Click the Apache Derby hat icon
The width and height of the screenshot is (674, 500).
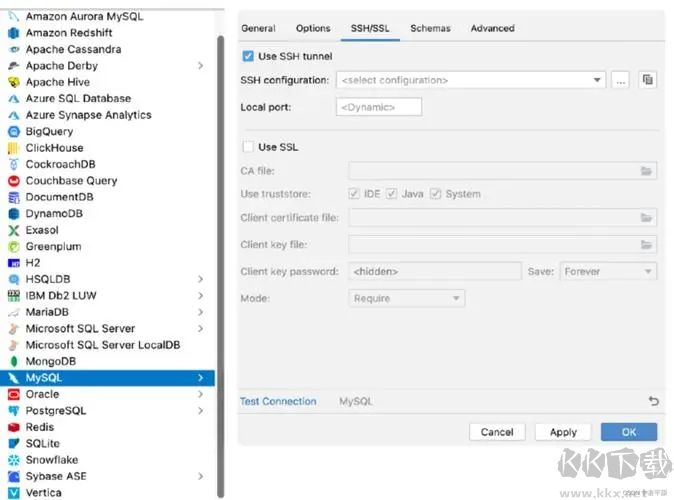[x=14, y=66]
